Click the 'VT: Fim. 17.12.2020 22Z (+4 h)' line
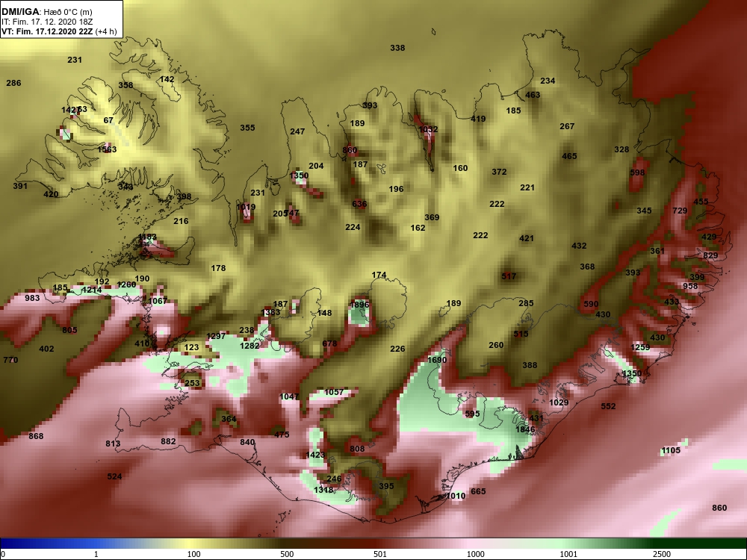 [59, 31]
